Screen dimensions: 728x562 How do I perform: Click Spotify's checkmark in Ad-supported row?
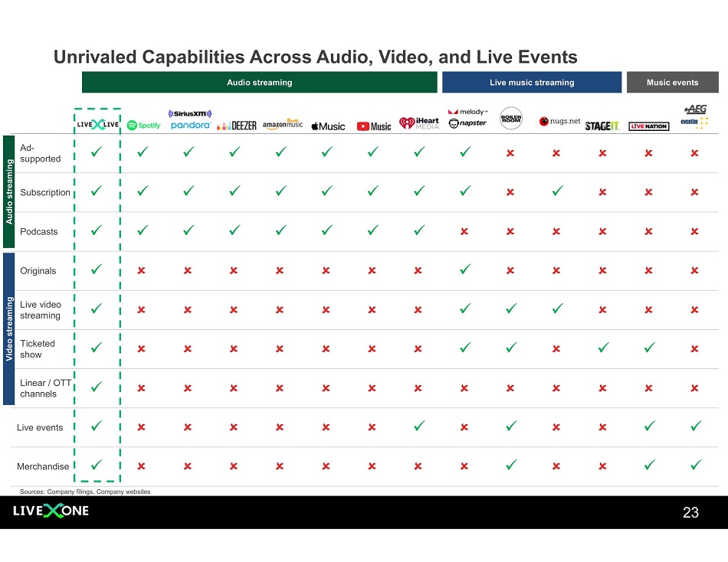tap(143, 152)
